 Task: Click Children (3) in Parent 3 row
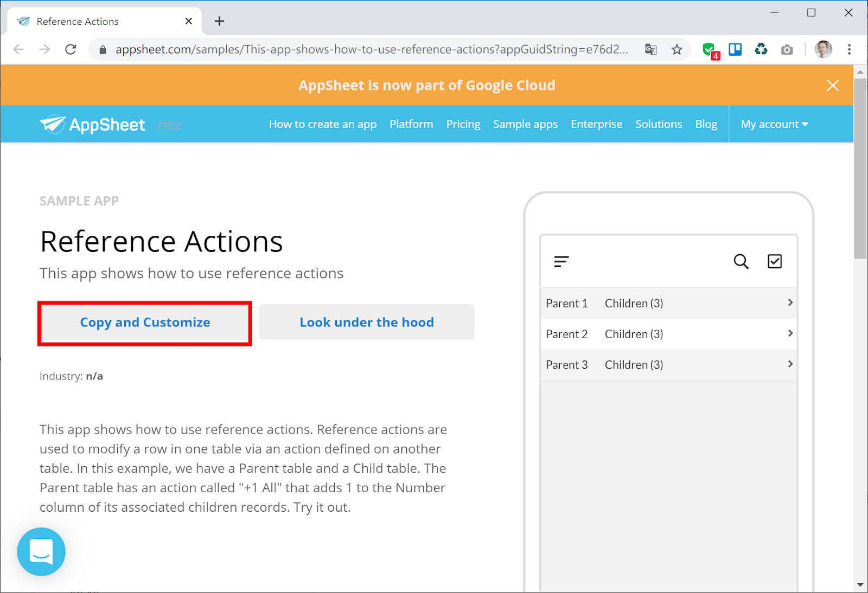634,365
